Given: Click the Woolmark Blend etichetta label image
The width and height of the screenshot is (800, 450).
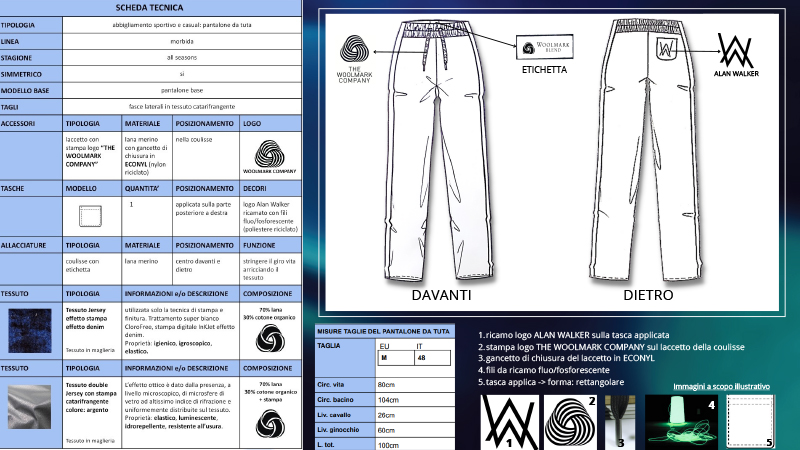Looking at the screenshot, I should (545, 47).
